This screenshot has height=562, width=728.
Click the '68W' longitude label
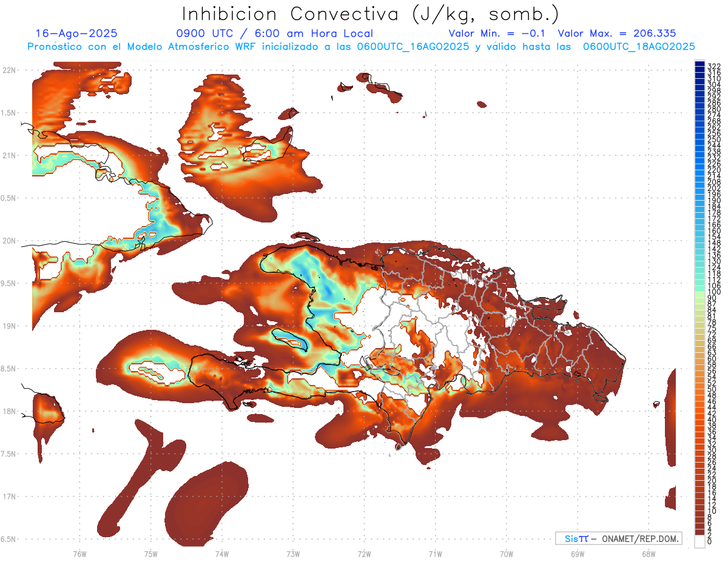click(x=648, y=554)
